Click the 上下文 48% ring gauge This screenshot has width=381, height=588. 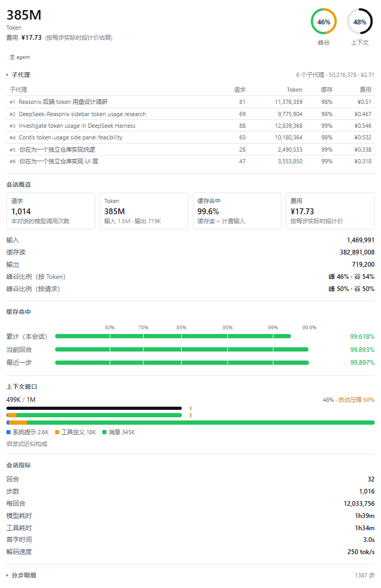[x=360, y=22]
